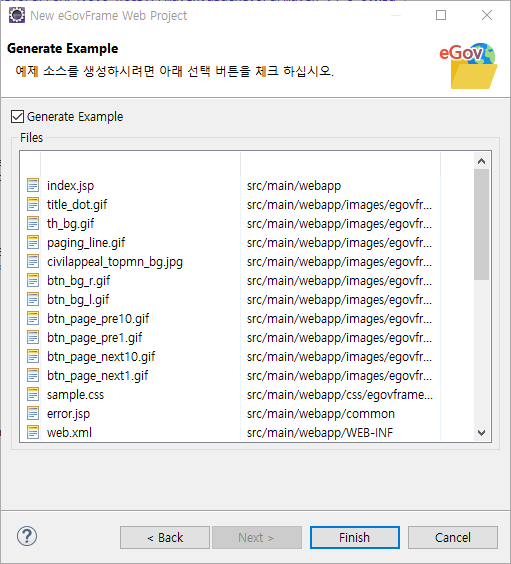Viewport: 511px width, 564px height.
Task: Select the btn_page_next1.gif file name
Action: click(x=97, y=376)
